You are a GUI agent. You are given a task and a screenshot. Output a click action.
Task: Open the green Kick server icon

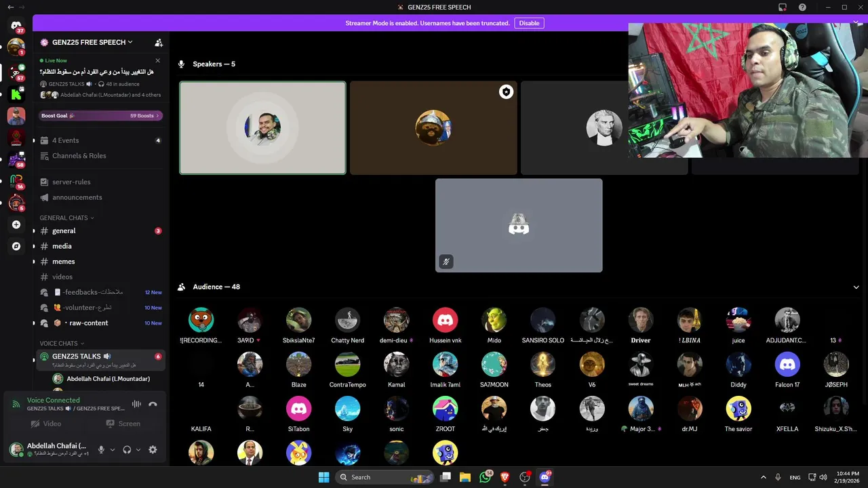click(x=16, y=94)
